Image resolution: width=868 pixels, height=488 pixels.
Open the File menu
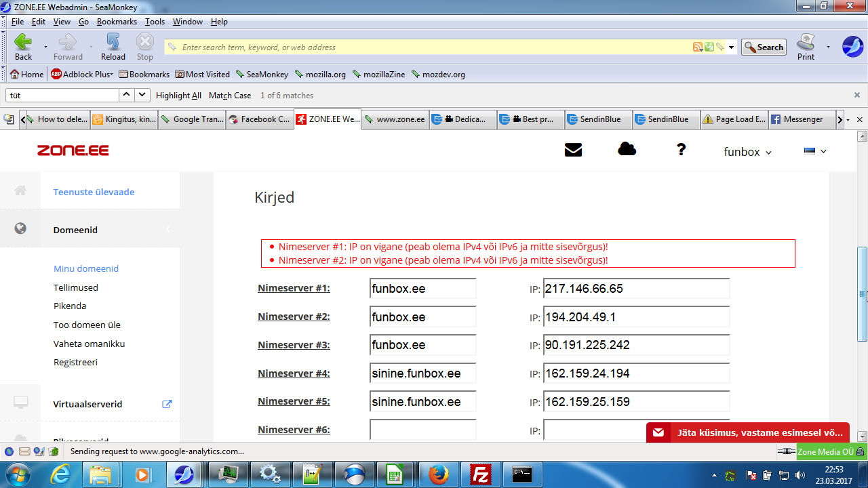coord(18,22)
